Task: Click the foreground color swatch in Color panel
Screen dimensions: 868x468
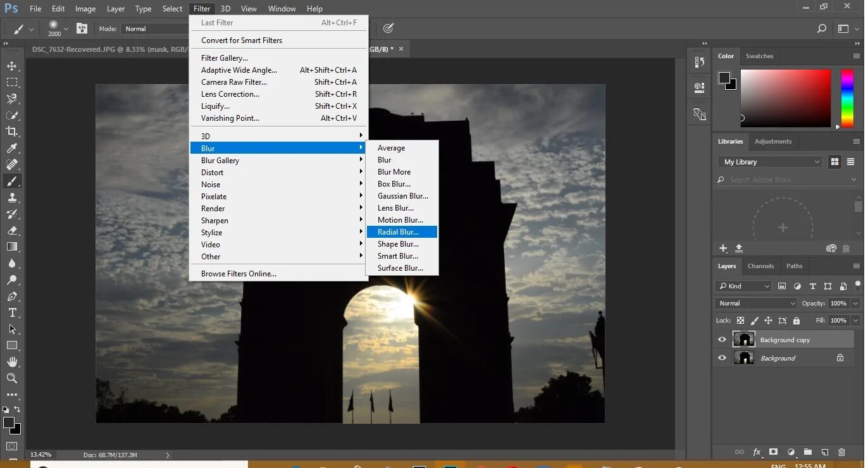Action: coord(724,78)
